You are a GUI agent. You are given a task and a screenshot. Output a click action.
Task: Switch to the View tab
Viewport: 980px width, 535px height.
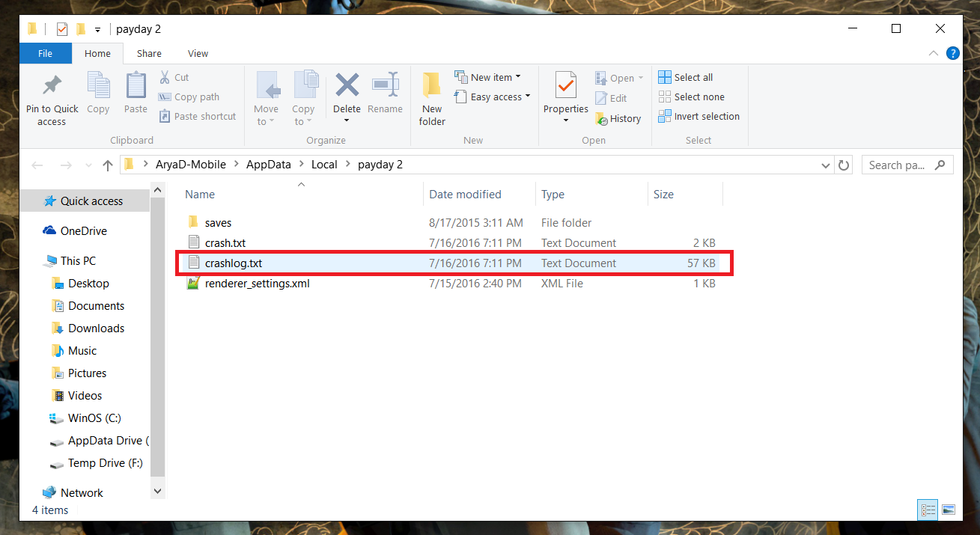click(x=198, y=53)
